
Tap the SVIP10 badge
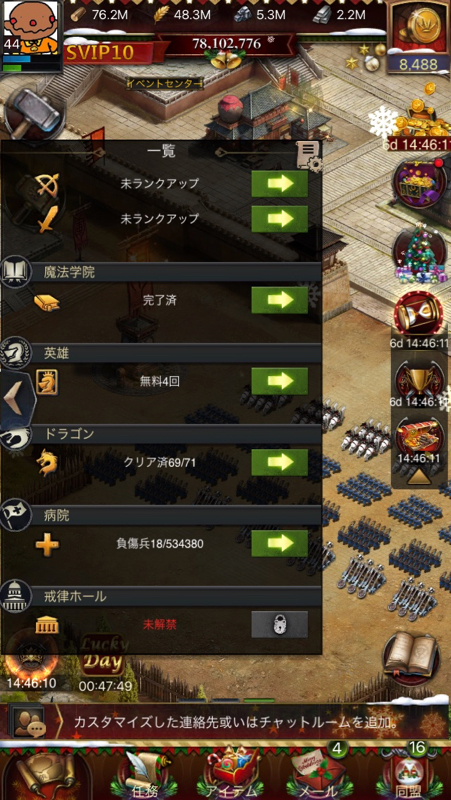click(x=100, y=52)
